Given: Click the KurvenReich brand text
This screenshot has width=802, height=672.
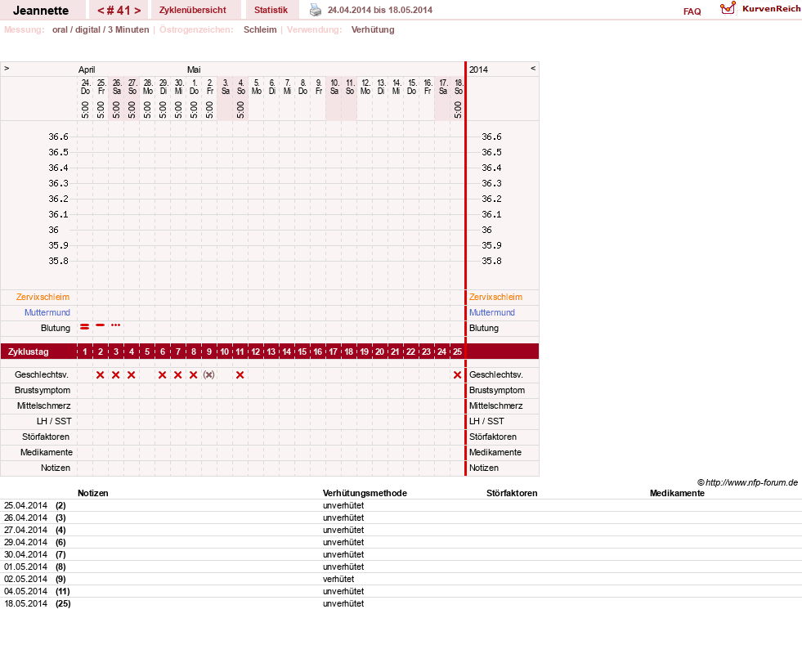Looking at the screenshot, I should [771, 9].
